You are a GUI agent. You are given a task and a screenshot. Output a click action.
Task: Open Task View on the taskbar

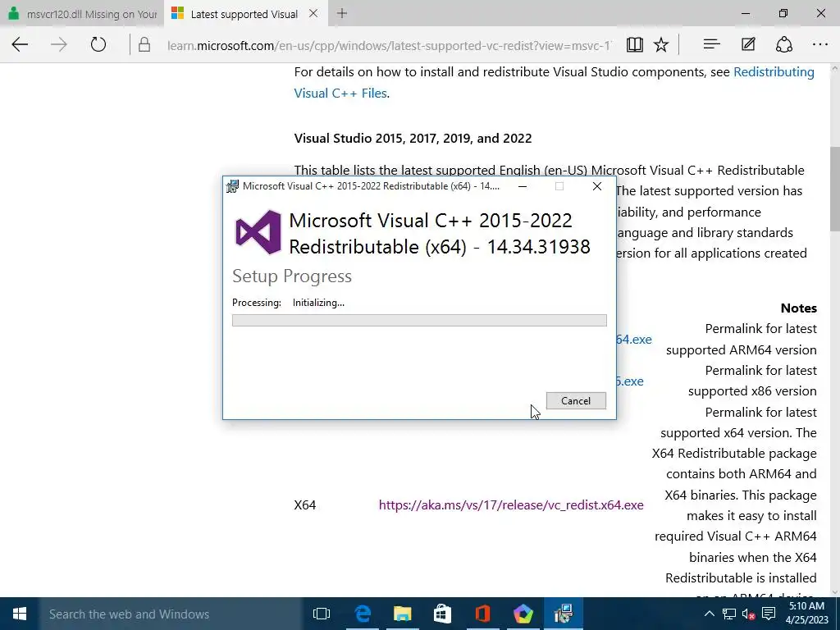click(322, 614)
